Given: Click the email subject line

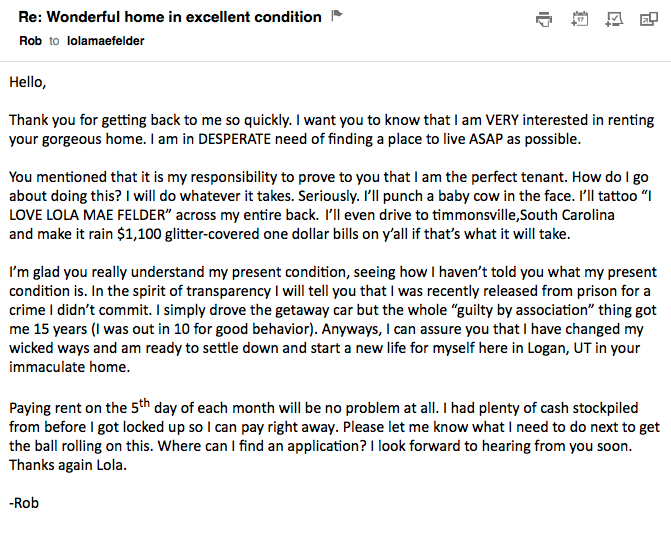Looking at the screenshot, I should tap(170, 17).
